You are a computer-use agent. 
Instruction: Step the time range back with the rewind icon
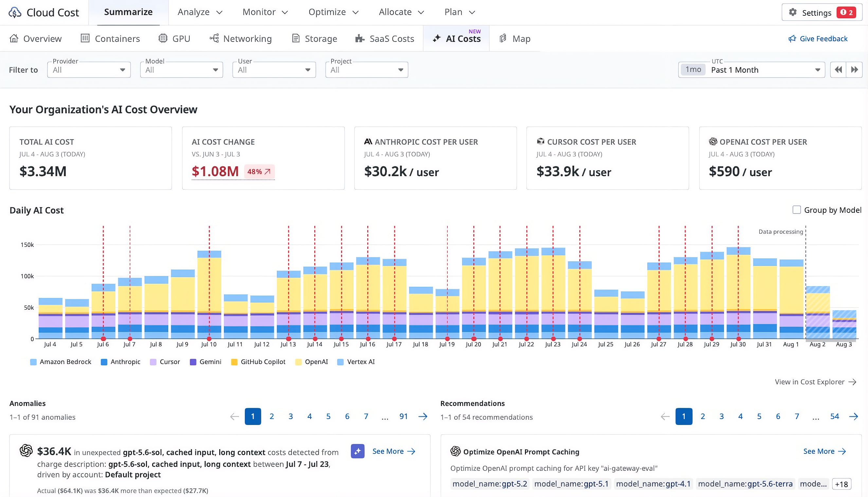[838, 70]
